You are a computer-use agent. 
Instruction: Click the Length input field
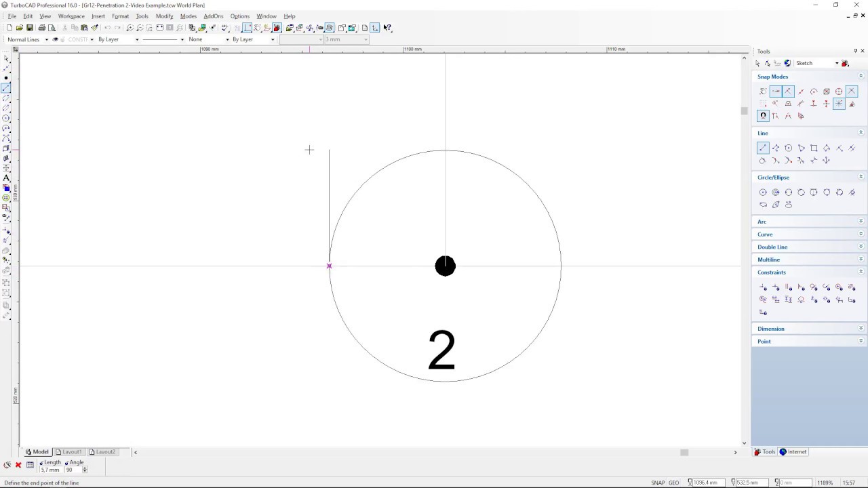(x=52, y=470)
